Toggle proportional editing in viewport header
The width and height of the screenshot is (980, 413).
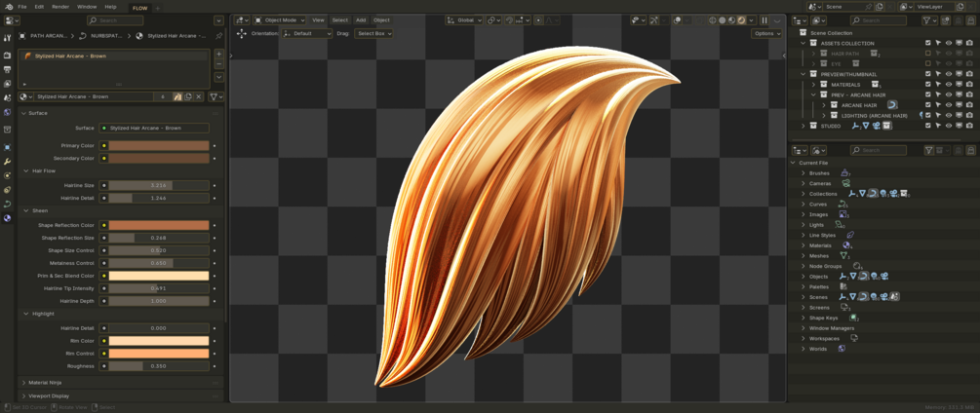tap(538, 19)
